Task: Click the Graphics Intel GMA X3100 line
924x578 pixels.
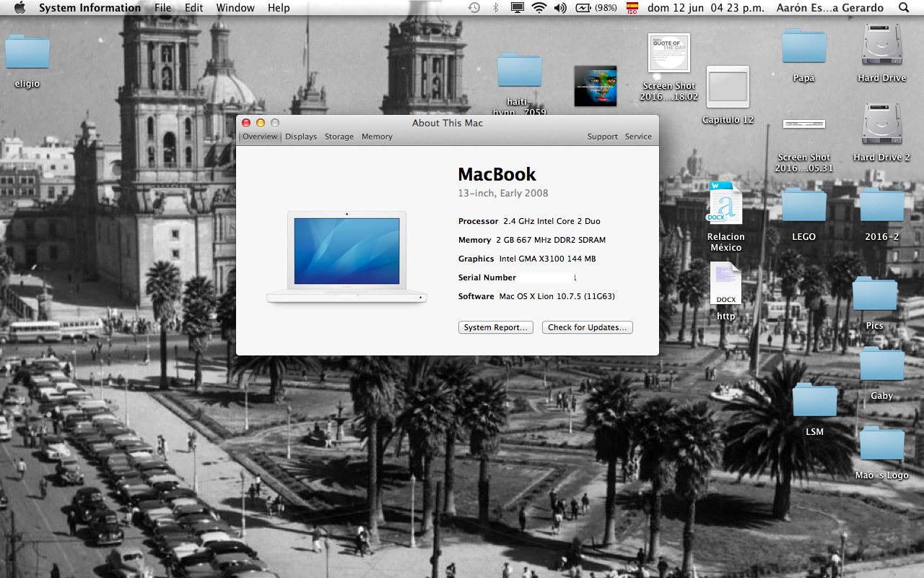Action: (x=527, y=259)
